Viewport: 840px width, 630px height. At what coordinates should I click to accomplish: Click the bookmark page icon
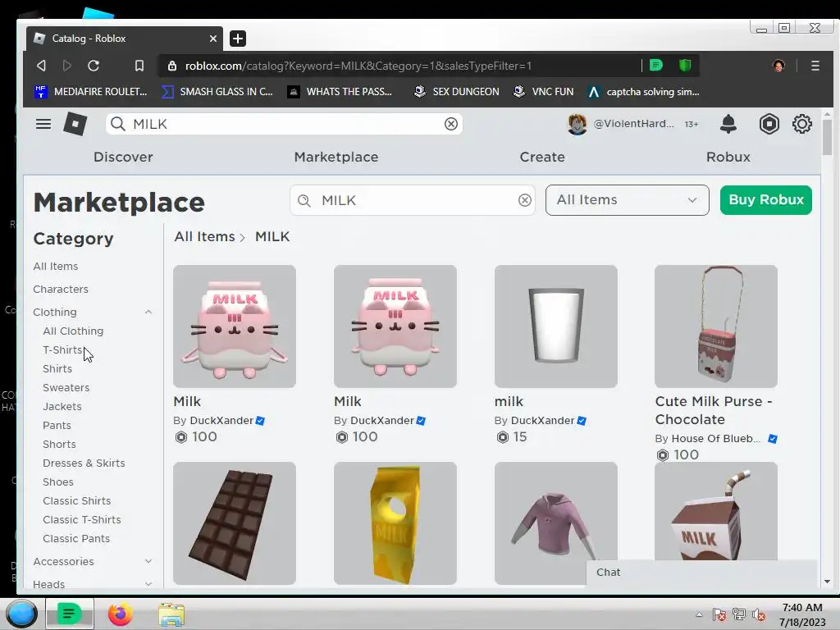coord(139,66)
